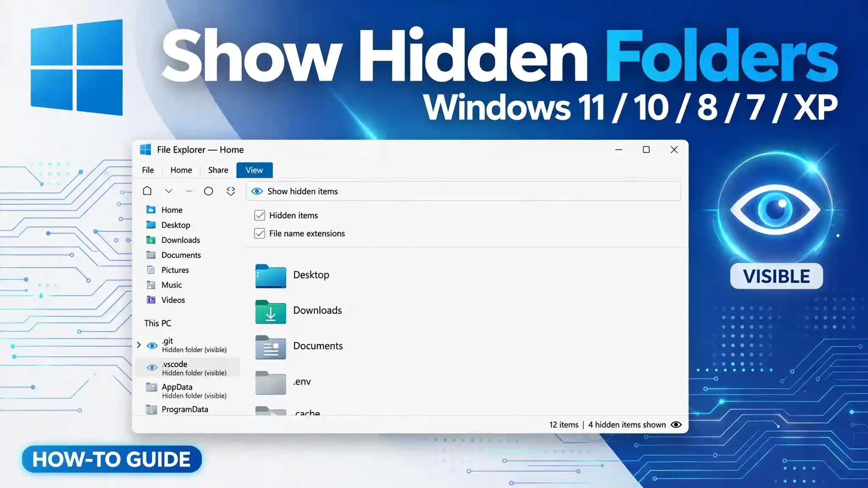868x488 pixels.
Task: Click the Windows logo in title bar
Action: [x=145, y=150]
